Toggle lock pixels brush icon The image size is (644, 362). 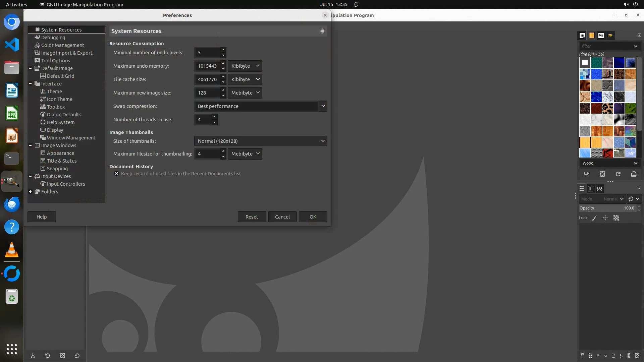[594, 218]
